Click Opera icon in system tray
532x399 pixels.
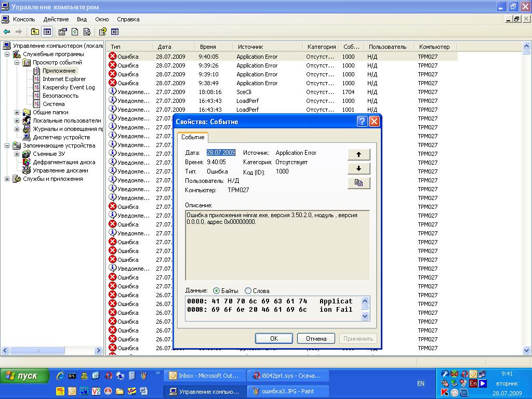[465, 374]
